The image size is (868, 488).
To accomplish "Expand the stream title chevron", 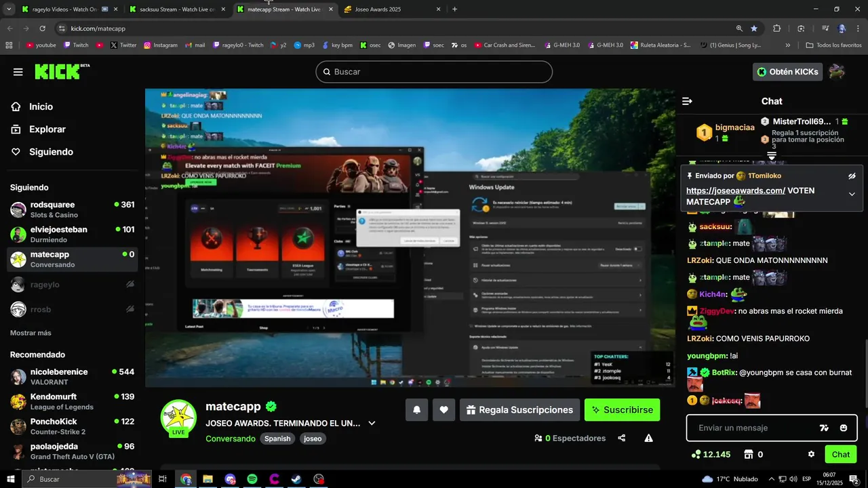I will click(372, 423).
